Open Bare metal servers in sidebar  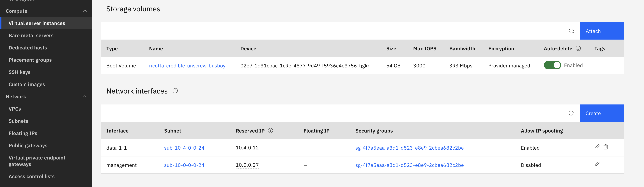point(31,35)
